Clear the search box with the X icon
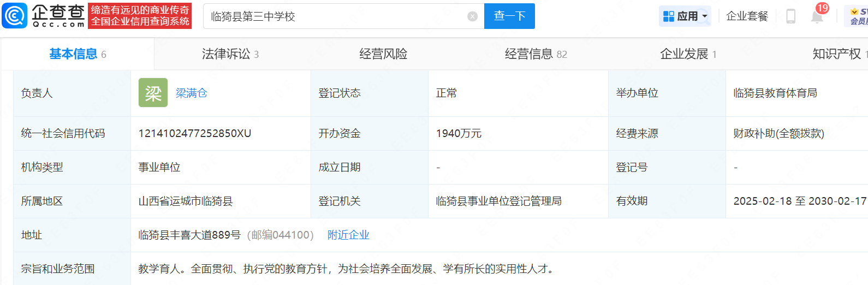The width and height of the screenshot is (868, 285). [473, 16]
